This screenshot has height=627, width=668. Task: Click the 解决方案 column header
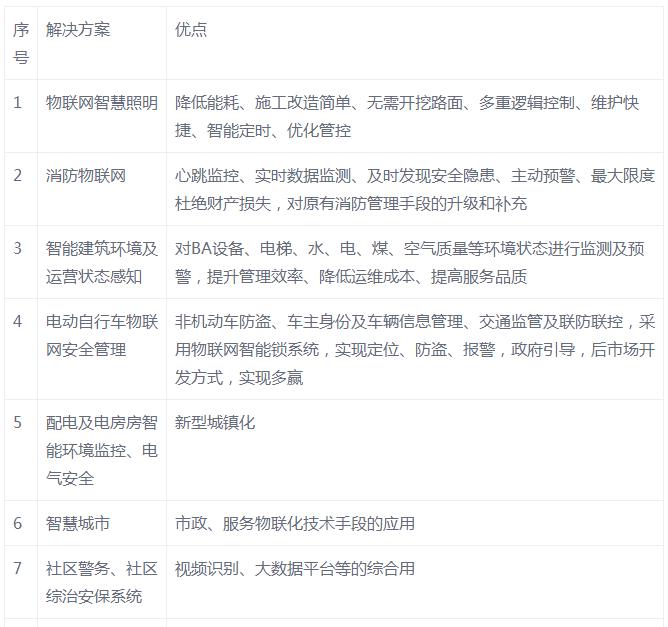(78, 30)
